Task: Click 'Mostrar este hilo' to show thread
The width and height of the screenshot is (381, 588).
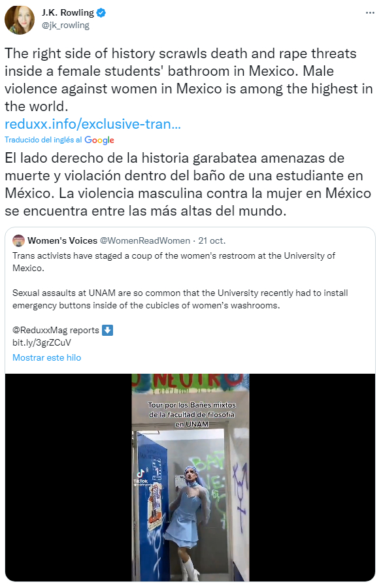Action: pos(47,357)
